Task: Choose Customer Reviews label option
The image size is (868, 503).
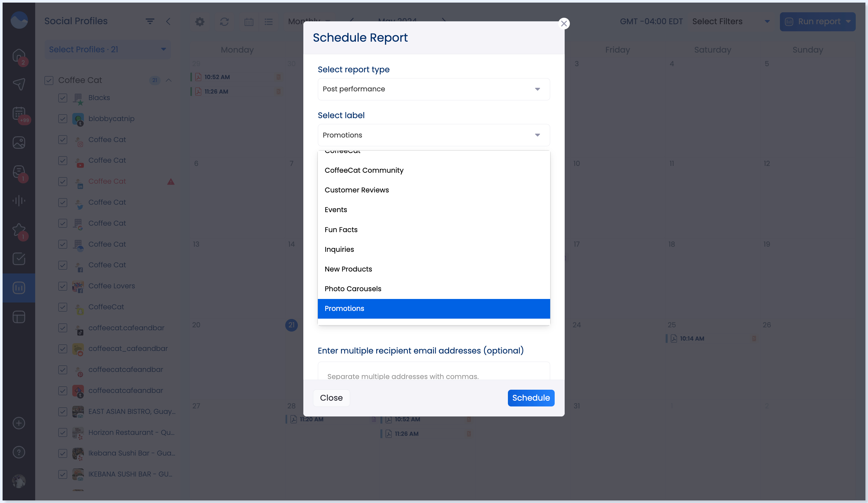Action: 433,190
